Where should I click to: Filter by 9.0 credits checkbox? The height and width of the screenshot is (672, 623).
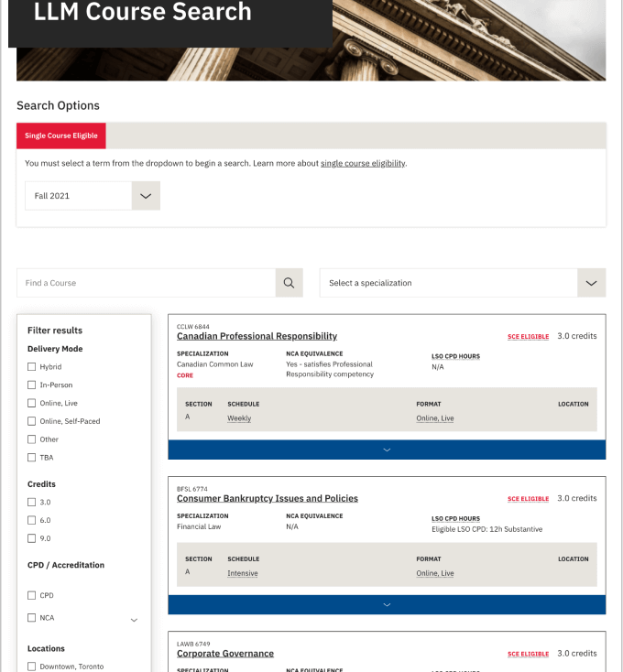point(31,538)
